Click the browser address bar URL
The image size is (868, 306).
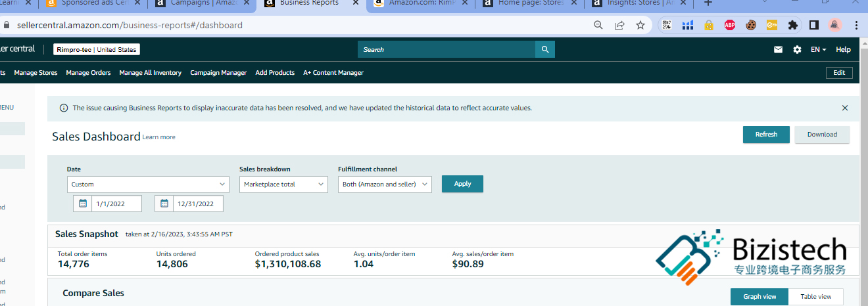click(130, 26)
